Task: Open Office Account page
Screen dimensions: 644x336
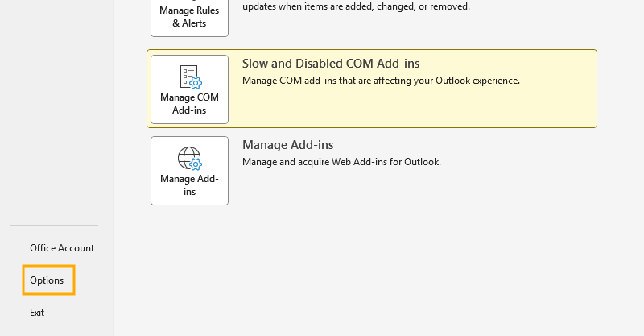Action: (x=62, y=248)
